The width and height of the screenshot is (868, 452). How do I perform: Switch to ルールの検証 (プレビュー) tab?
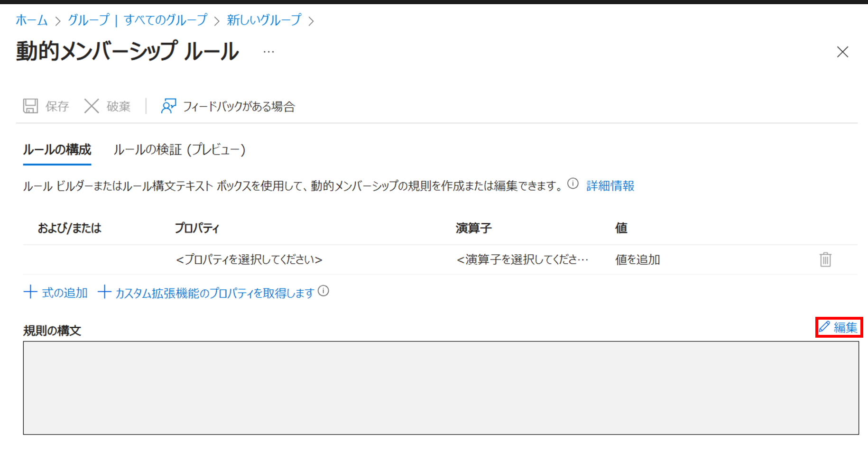179,150
